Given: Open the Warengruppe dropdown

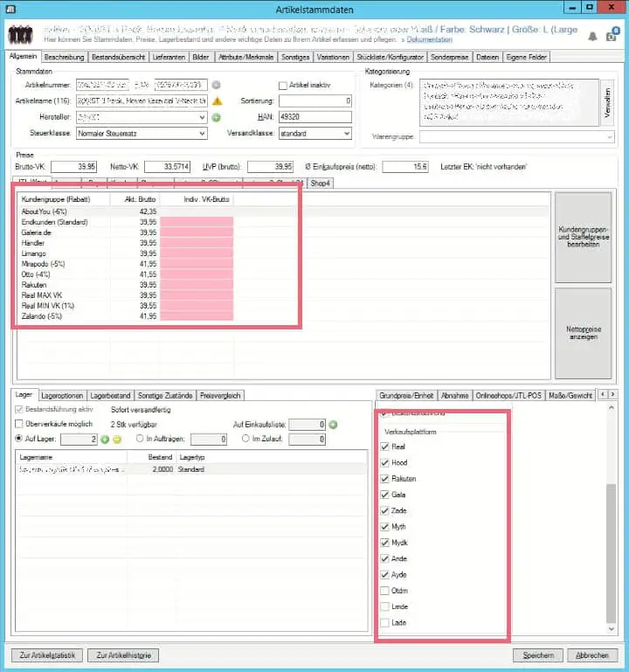Looking at the screenshot, I should [609, 136].
